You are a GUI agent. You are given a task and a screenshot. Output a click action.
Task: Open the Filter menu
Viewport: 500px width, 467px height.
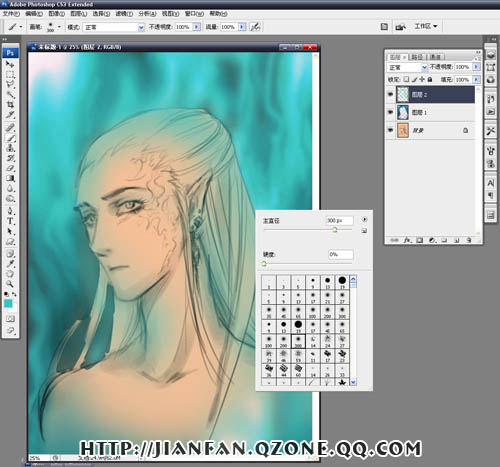coord(124,14)
